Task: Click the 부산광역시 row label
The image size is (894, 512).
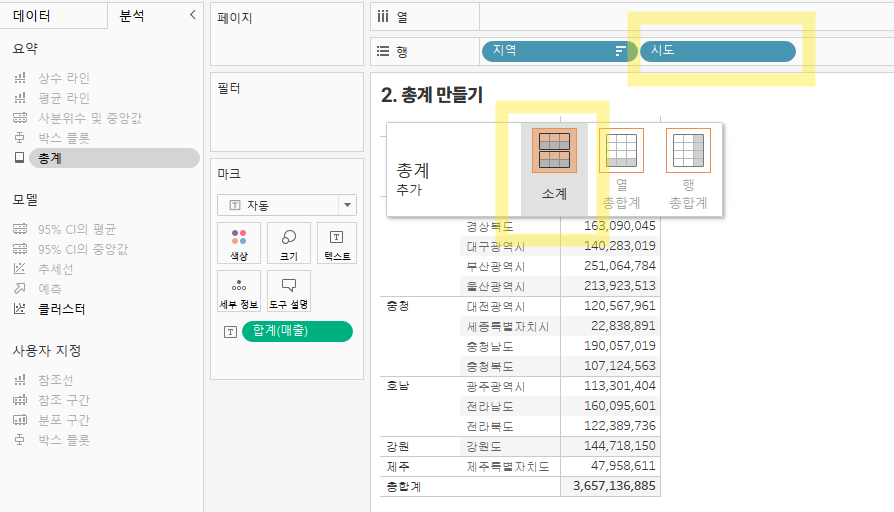Action: tap(495, 266)
